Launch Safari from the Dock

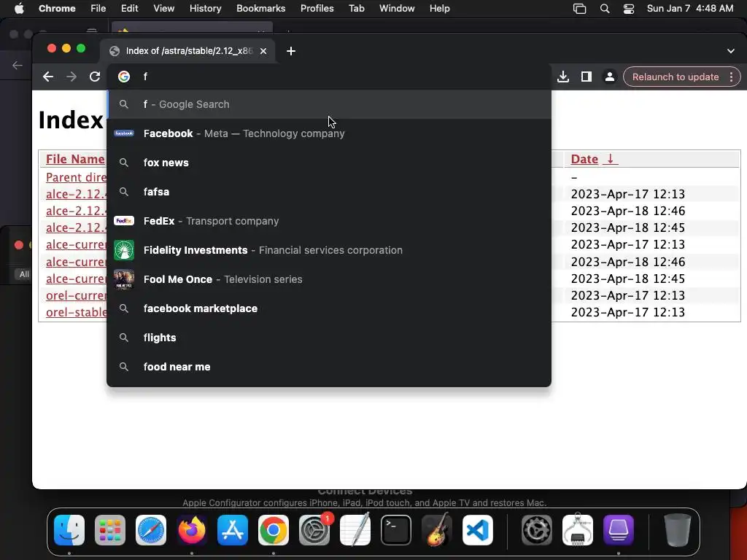[x=151, y=530]
